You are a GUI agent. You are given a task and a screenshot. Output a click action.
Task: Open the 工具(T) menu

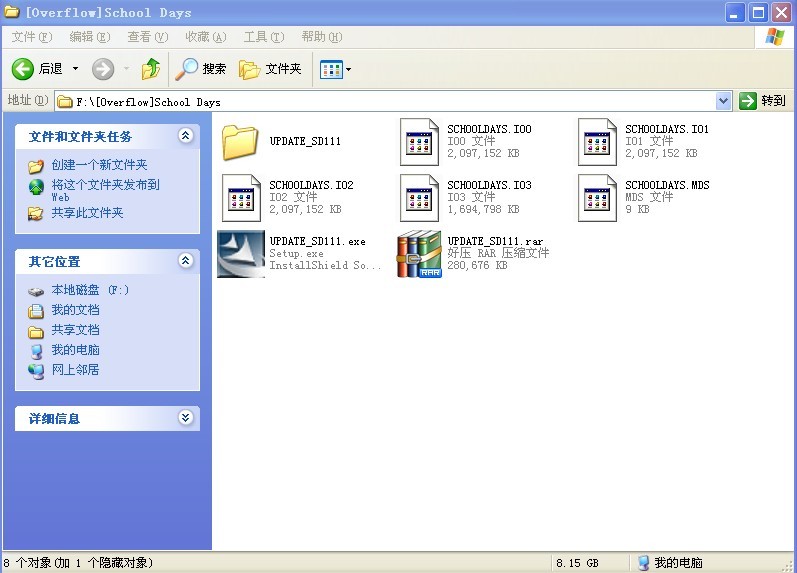264,37
